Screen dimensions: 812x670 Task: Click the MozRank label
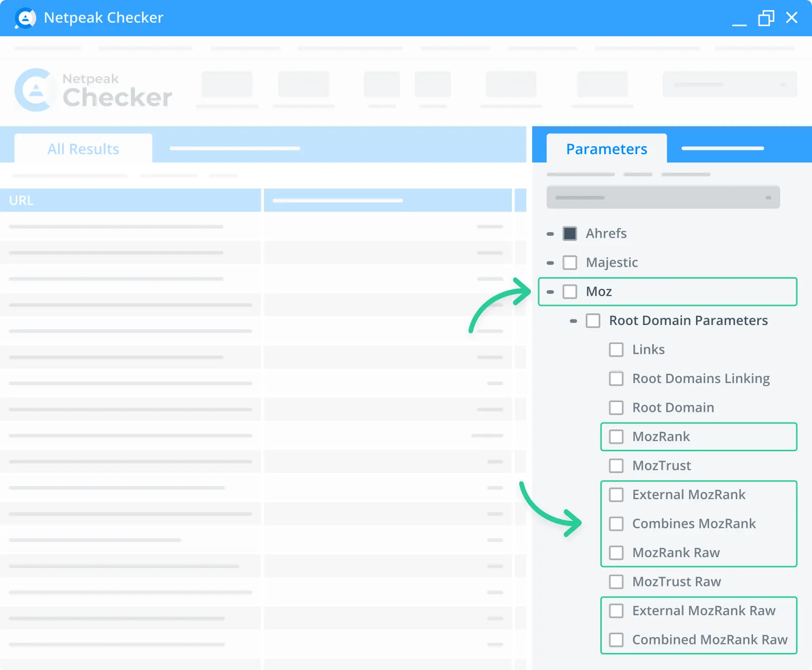pyautogui.click(x=661, y=437)
